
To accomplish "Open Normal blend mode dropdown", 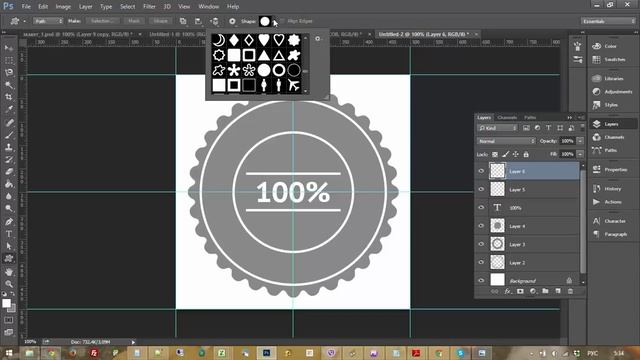I will pos(506,141).
